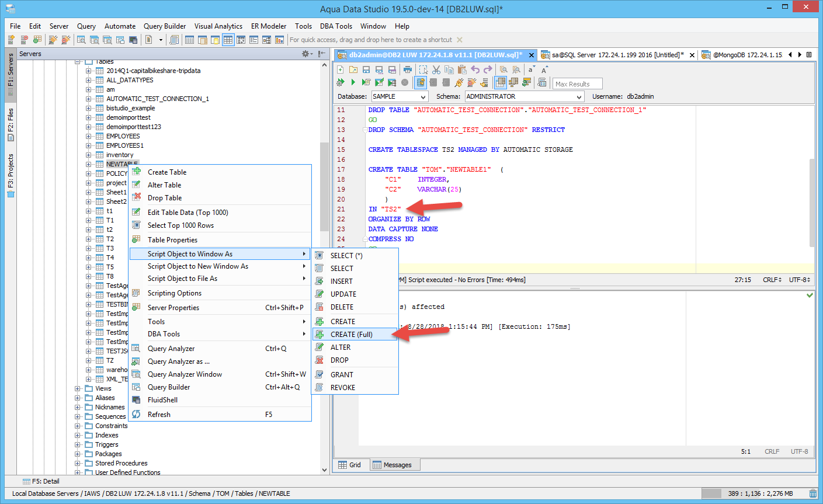Screen dimensions: 823x504
Task: Click the Undo arrow icon
Action: (x=475, y=69)
